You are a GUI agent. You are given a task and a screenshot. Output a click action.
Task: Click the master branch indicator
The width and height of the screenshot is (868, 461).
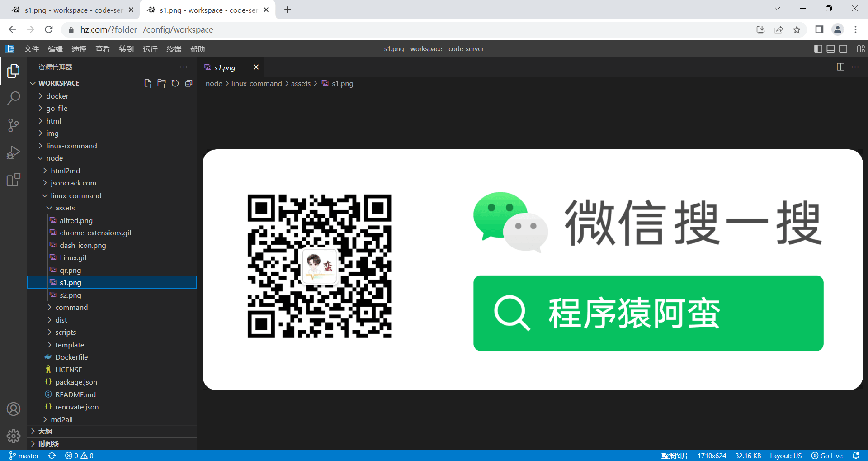24,456
